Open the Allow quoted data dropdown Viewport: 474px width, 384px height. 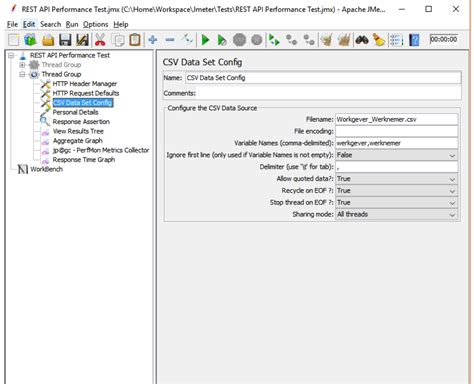click(397, 179)
